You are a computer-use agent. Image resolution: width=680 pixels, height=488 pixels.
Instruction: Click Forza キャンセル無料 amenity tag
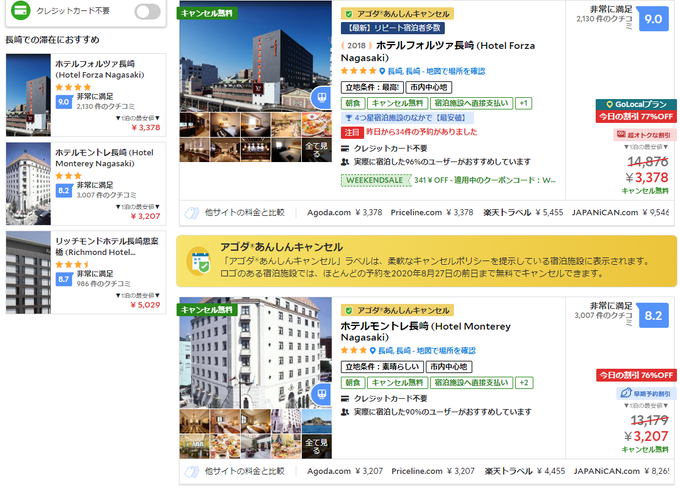tap(397, 103)
